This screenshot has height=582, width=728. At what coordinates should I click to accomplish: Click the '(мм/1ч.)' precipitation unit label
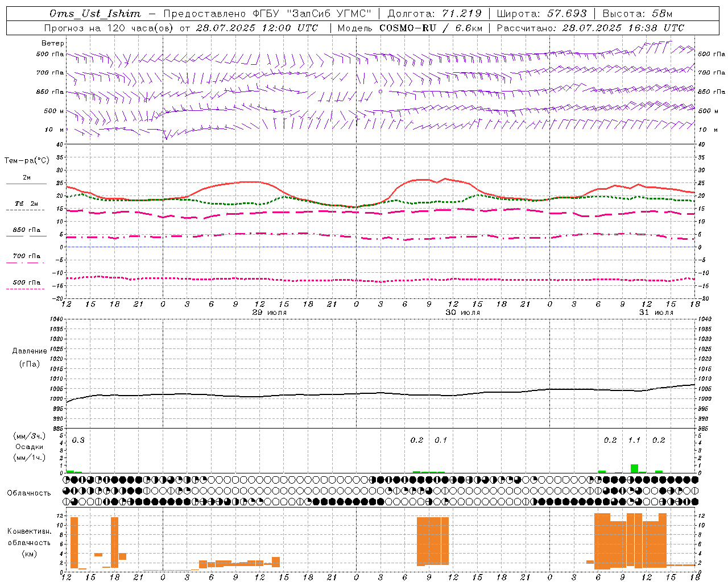[30, 458]
